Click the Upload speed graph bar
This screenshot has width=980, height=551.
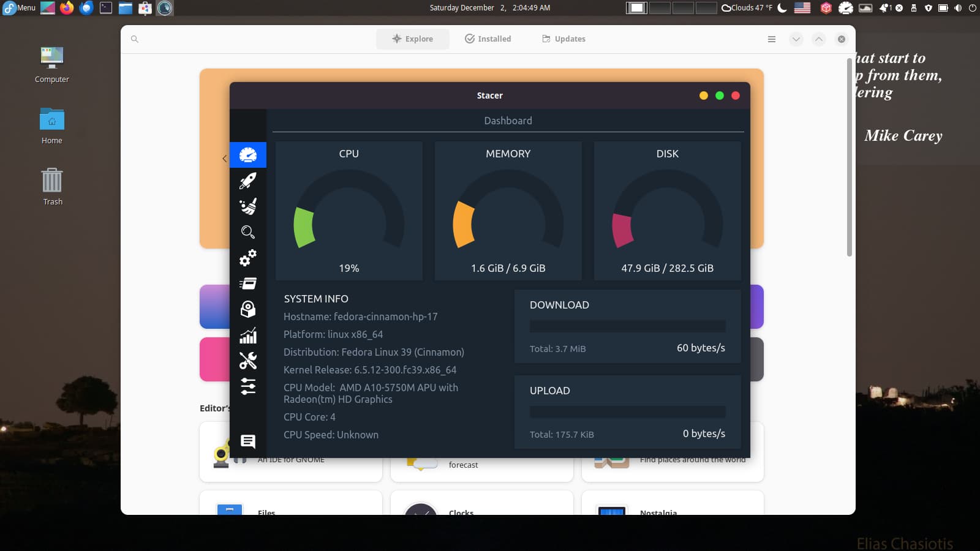(x=628, y=412)
